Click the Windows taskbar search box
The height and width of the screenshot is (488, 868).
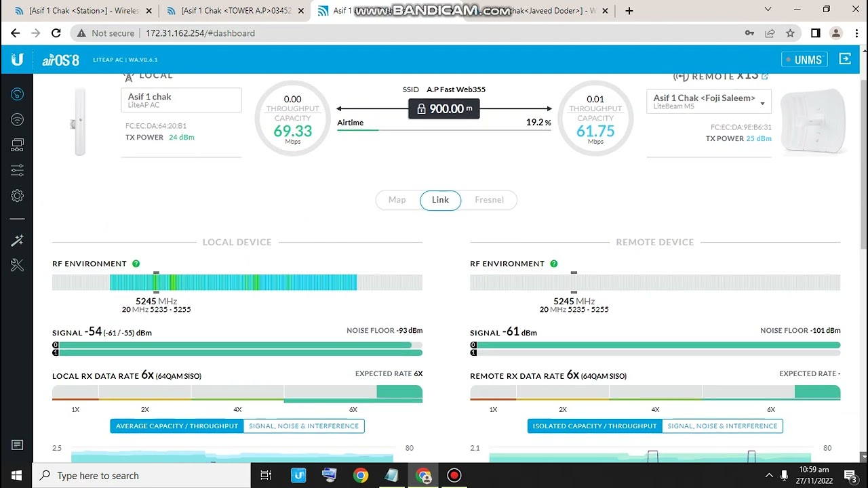pos(142,476)
